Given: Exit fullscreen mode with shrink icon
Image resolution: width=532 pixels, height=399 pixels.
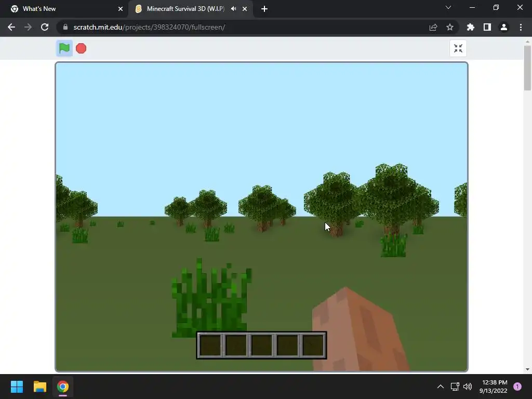Looking at the screenshot, I should click(458, 48).
